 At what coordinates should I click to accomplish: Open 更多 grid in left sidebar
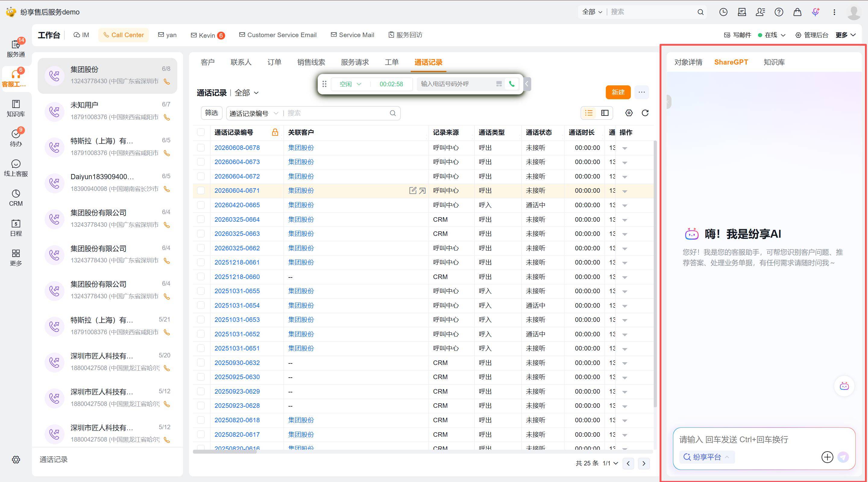point(16,258)
